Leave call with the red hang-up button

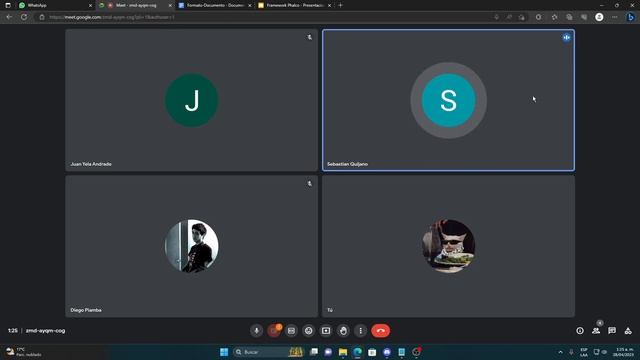coord(380,331)
